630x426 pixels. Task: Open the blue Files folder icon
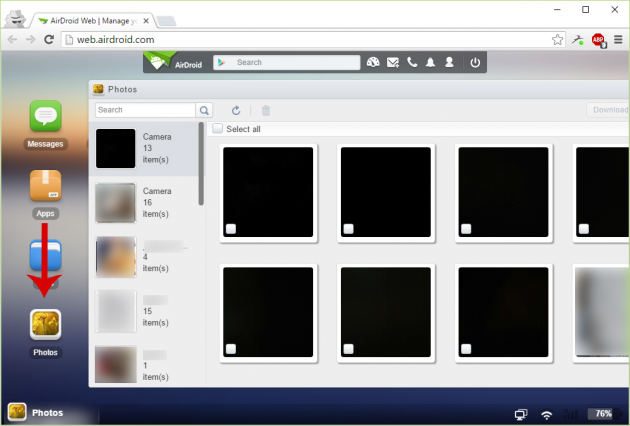point(45,255)
